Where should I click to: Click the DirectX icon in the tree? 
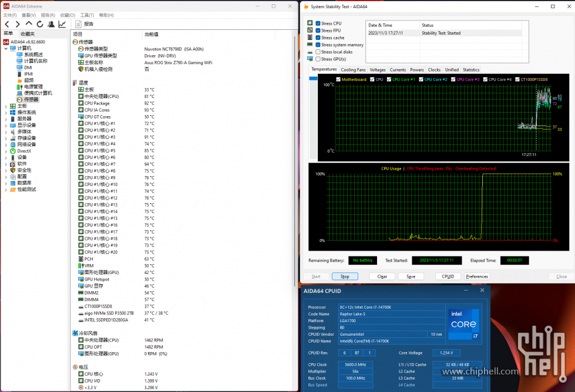click(x=13, y=151)
